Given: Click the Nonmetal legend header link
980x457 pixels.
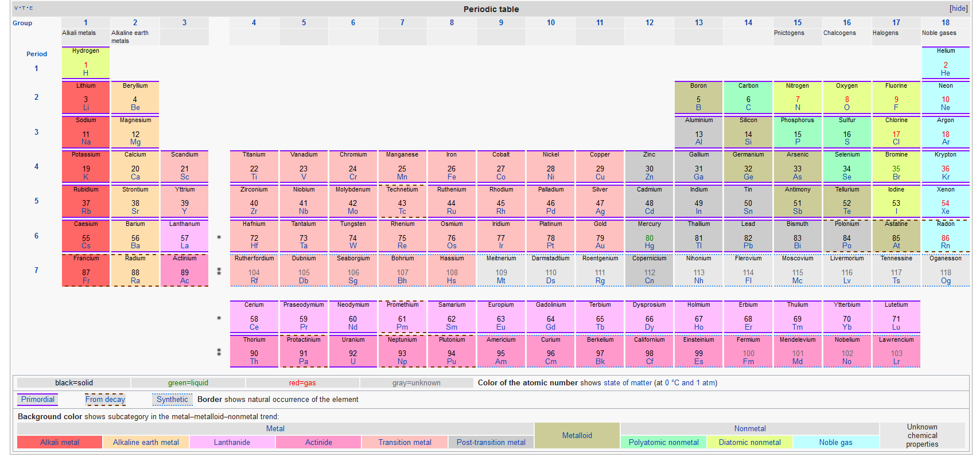Looking at the screenshot, I should pos(750,429).
